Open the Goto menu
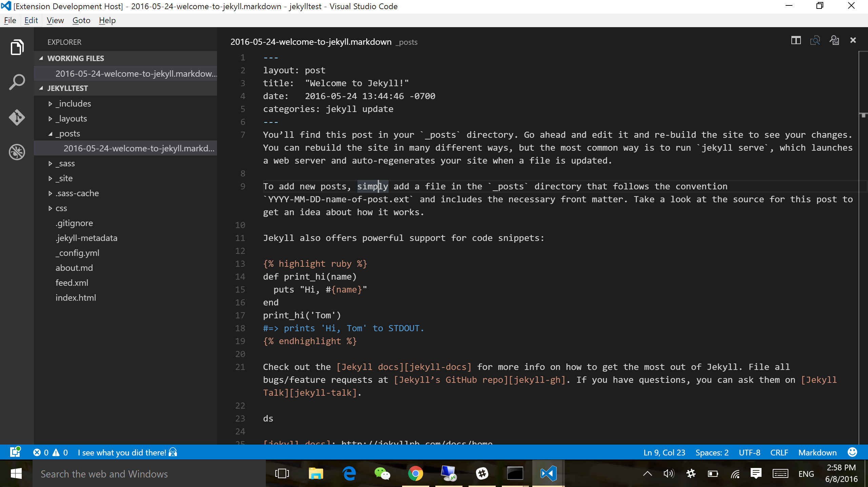This screenshot has height=487, width=868. (x=81, y=20)
